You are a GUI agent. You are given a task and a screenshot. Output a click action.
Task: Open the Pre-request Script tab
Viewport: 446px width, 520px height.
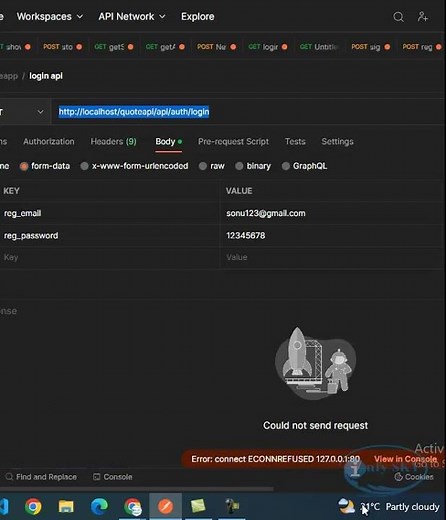point(233,141)
